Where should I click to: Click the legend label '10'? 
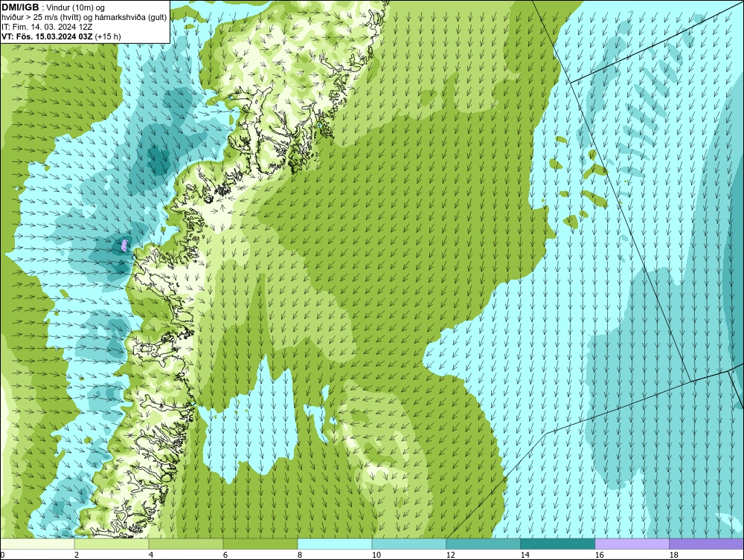point(376,555)
